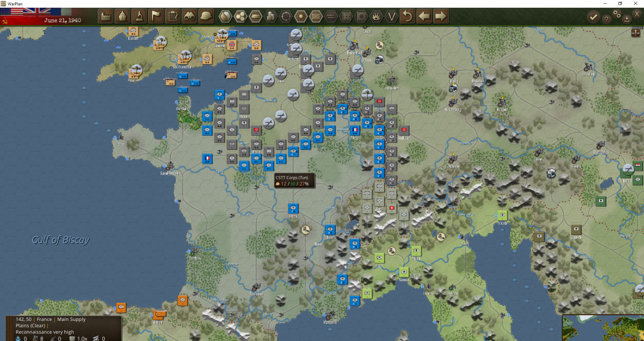Image resolution: width=644 pixels, height=341 pixels.
Task: Click the undo curved arrow button
Action: [408, 16]
